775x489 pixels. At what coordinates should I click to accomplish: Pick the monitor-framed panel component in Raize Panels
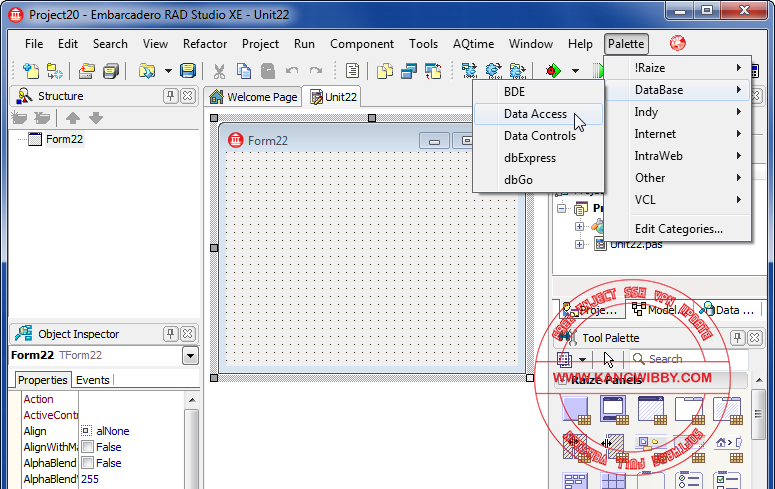[x=614, y=410]
